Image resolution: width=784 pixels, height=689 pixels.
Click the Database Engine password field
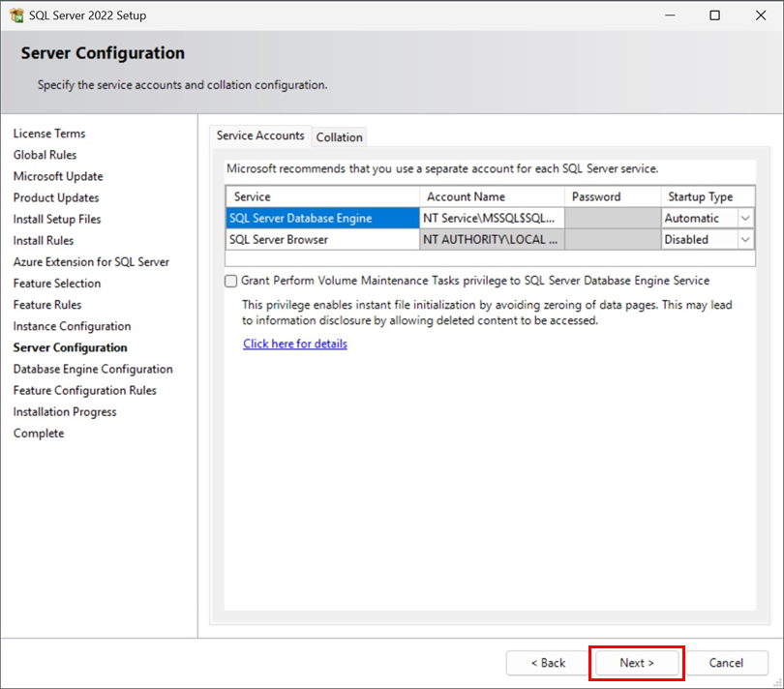point(613,218)
